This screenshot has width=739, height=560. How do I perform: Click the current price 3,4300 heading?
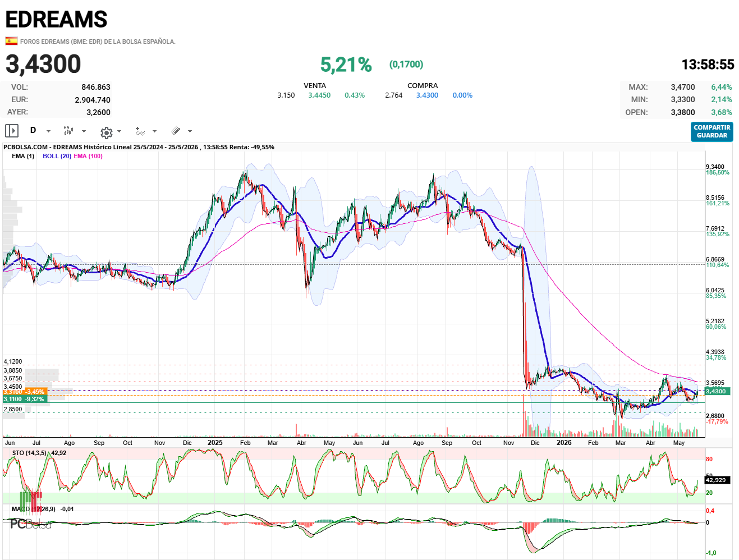pos(43,64)
